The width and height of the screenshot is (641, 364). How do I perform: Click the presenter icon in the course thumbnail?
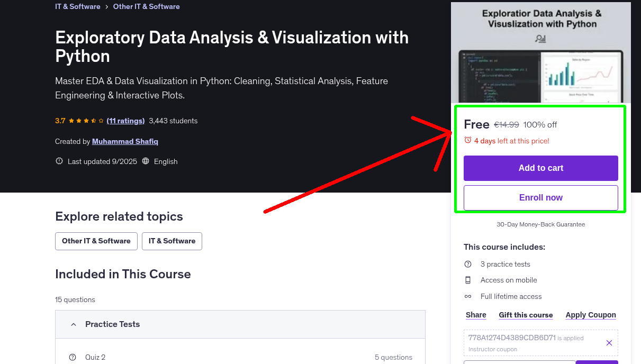click(x=540, y=38)
